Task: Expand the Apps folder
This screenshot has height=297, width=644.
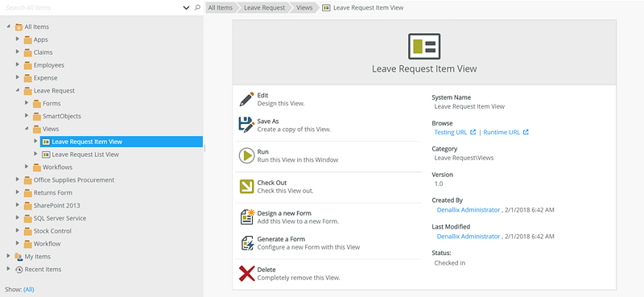Action: click(x=17, y=39)
